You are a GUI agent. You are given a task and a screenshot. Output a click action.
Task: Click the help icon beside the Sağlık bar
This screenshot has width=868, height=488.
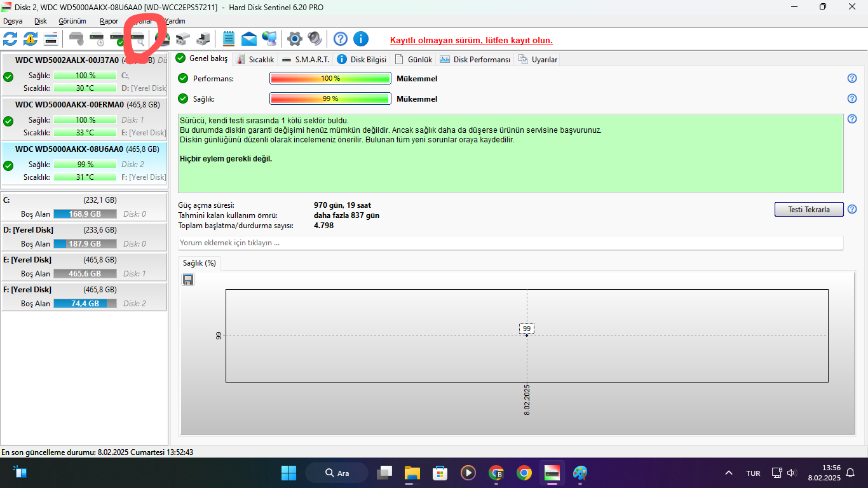pos(852,98)
